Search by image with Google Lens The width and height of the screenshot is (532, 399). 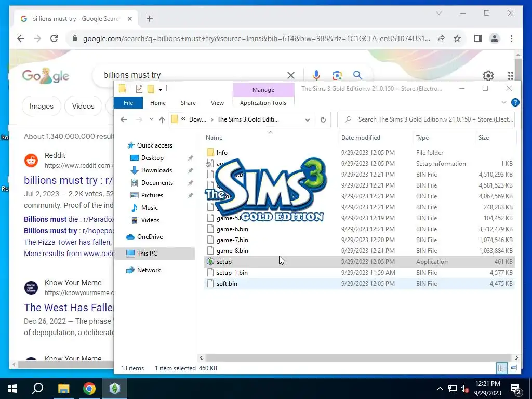[x=337, y=75]
